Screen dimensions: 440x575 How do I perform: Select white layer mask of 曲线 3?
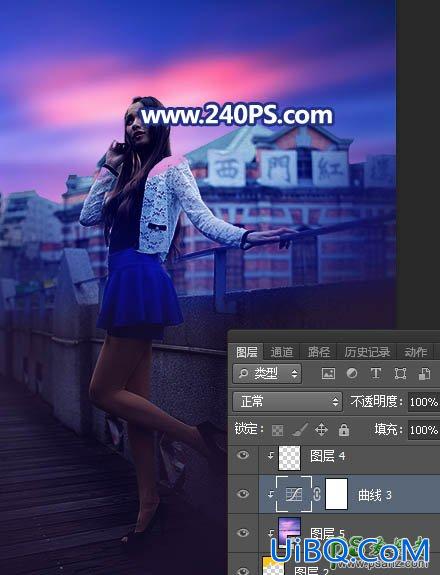(x=336, y=494)
